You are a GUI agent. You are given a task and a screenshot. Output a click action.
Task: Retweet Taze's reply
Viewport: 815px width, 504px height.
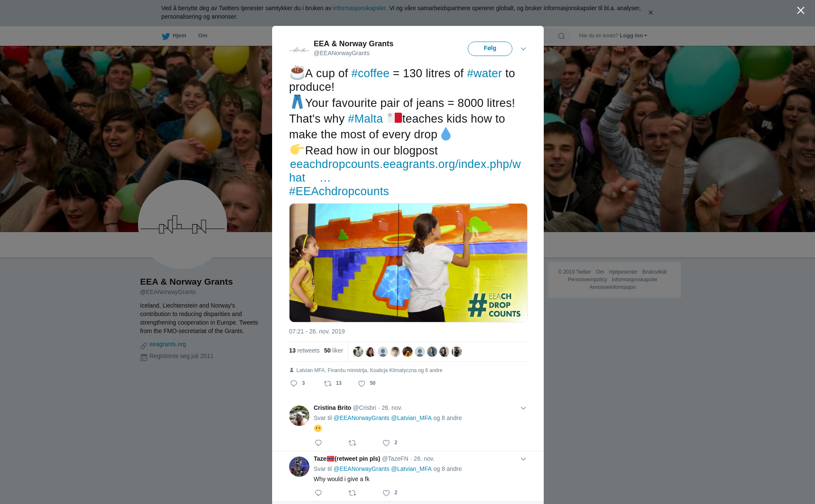pyautogui.click(x=352, y=493)
